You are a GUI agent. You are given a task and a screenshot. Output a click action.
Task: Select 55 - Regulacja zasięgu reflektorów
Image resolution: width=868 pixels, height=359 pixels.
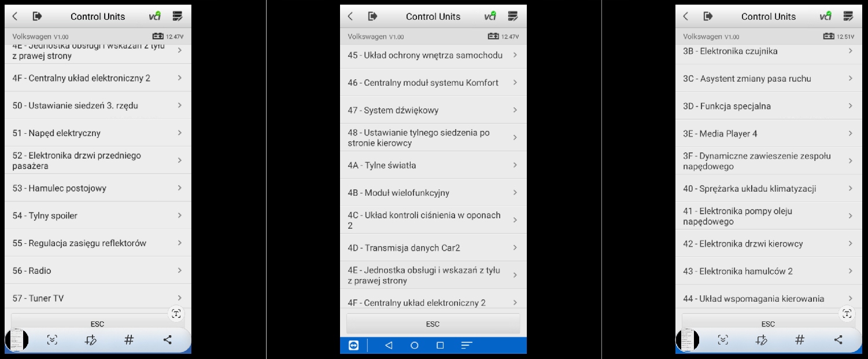(98, 243)
